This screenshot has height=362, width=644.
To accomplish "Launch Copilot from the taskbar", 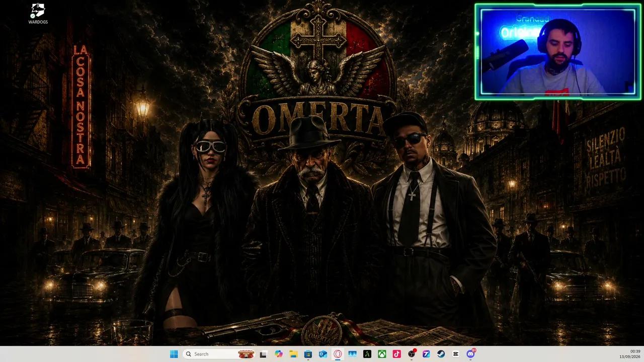I will 278,354.
